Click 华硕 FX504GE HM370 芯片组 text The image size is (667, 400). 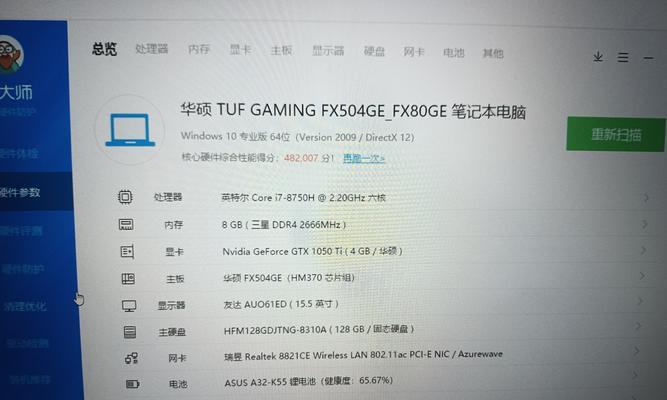(289, 278)
